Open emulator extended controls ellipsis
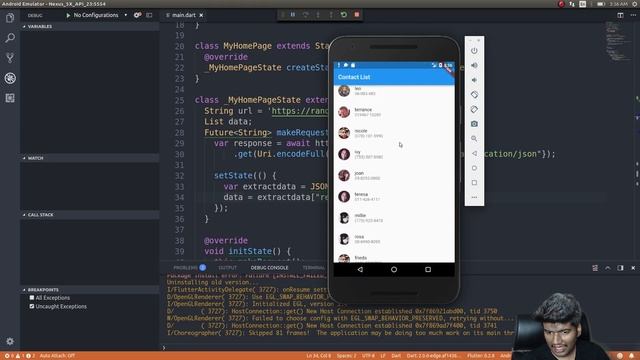Viewport: 640px width, 360px height. click(x=474, y=197)
